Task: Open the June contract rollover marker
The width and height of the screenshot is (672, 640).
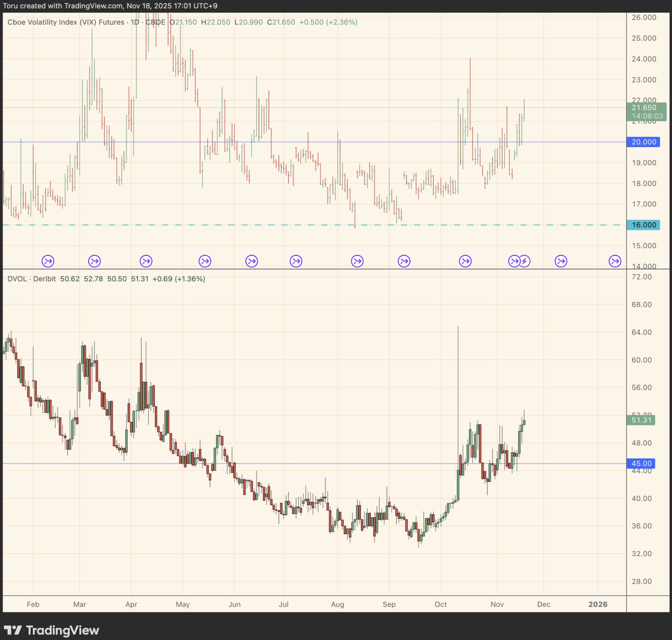Action: click(x=252, y=261)
